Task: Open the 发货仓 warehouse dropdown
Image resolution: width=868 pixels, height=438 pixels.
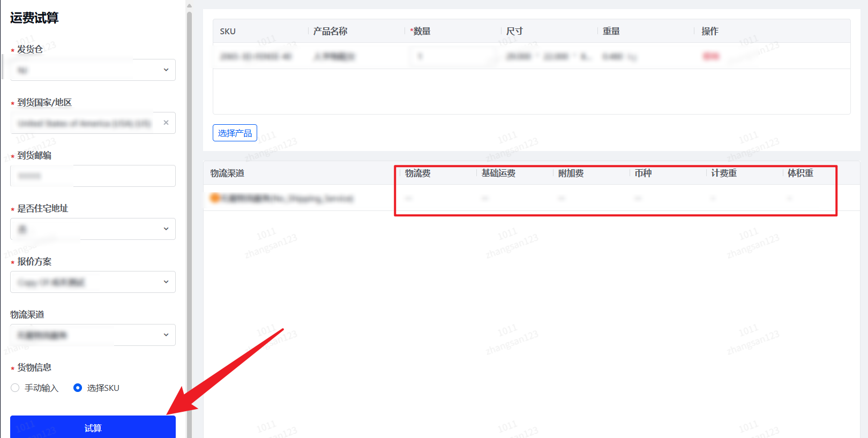Action: tap(93, 70)
